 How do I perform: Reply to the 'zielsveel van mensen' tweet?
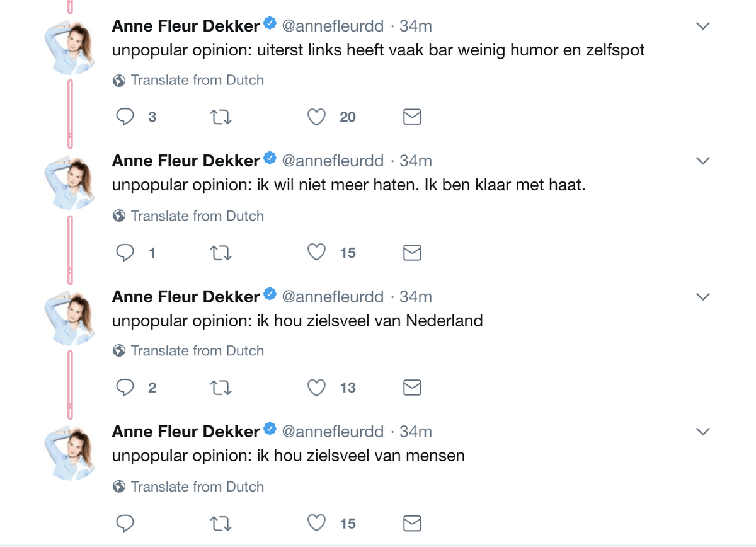click(x=125, y=523)
